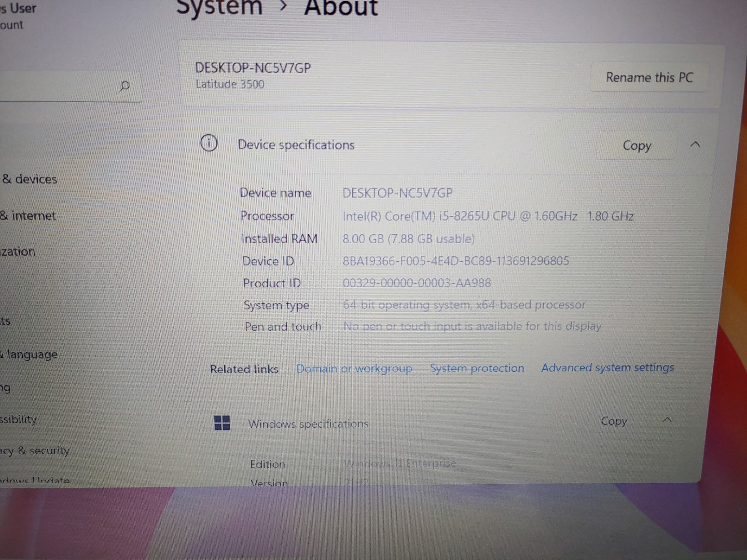Select the Product ID value 00329-00000-00003-AA988

[x=417, y=283]
